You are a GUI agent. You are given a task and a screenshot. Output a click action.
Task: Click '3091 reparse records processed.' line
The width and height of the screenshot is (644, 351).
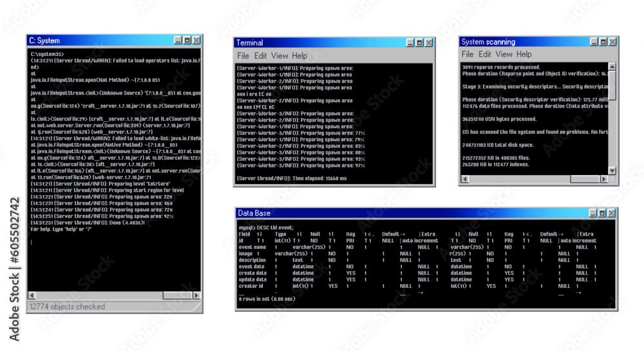(501, 67)
